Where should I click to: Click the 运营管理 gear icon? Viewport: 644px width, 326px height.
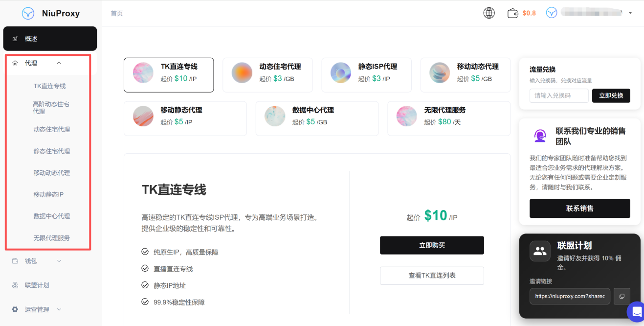(x=15, y=309)
